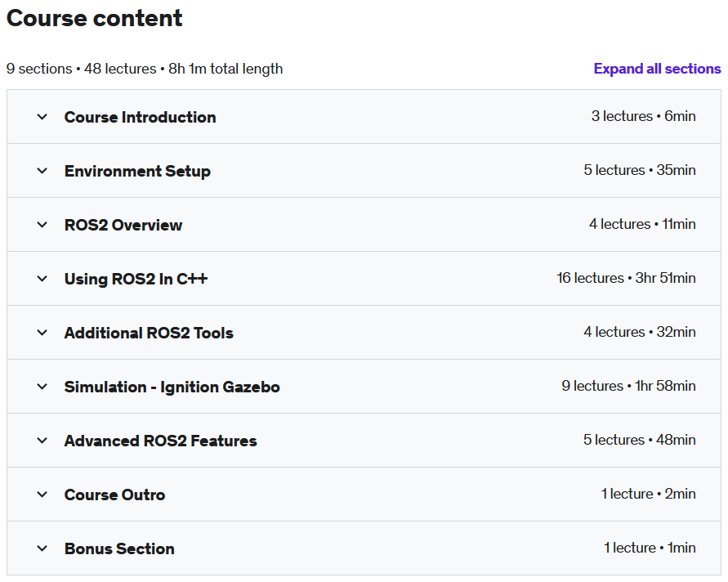Open the chevron beside Course Outro

click(x=42, y=494)
